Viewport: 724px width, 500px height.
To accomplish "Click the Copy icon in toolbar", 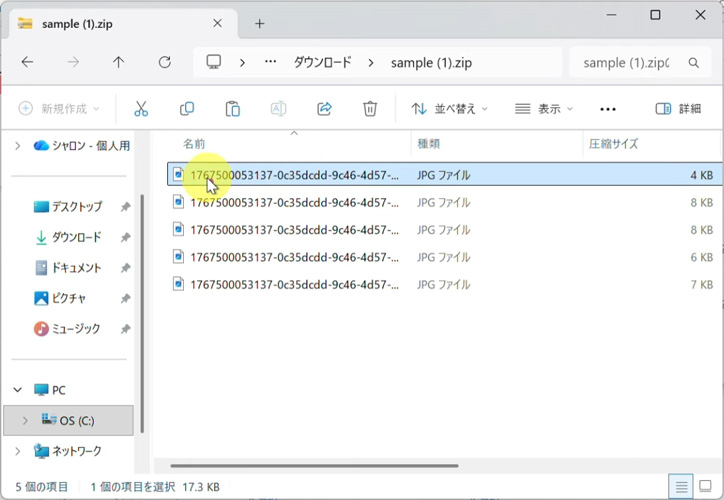I will click(187, 108).
